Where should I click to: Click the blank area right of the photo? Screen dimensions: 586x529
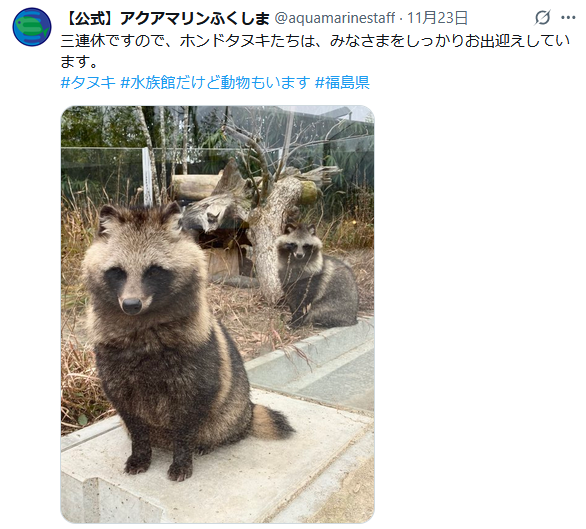click(x=478, y=314)
